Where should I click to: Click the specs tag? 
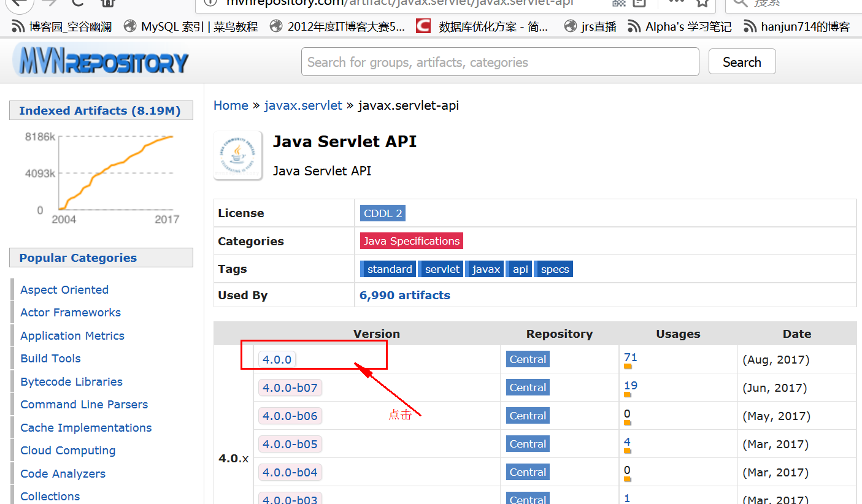[x=554, y=269]
